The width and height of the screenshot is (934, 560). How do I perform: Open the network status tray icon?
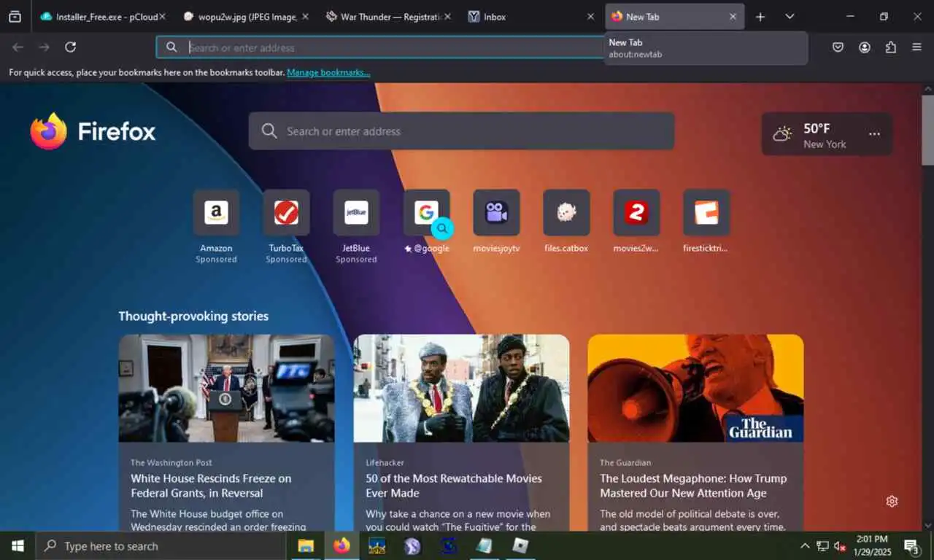coord(822,546)
